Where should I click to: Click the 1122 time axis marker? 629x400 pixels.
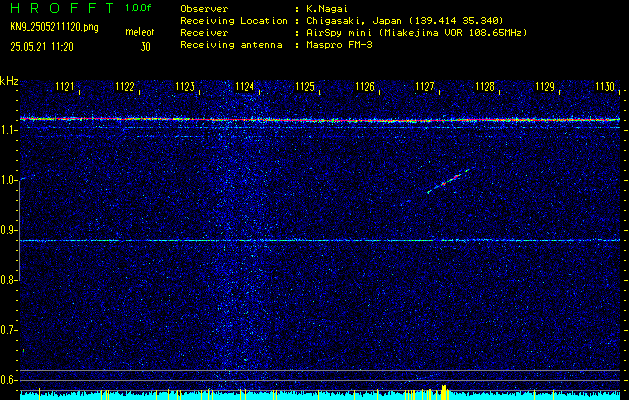pyautogui.click(x=125, y=86)
